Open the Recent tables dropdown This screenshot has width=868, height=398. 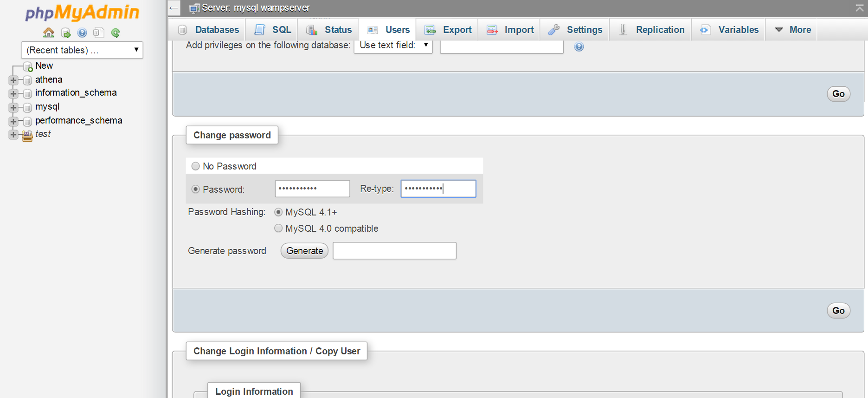(x=82, y=50)
